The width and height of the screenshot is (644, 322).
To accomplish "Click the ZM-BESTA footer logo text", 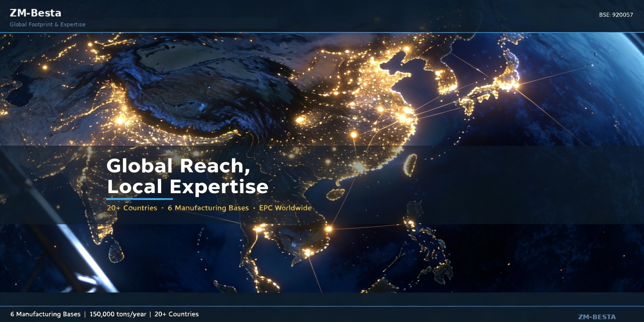I will (597, 317).
